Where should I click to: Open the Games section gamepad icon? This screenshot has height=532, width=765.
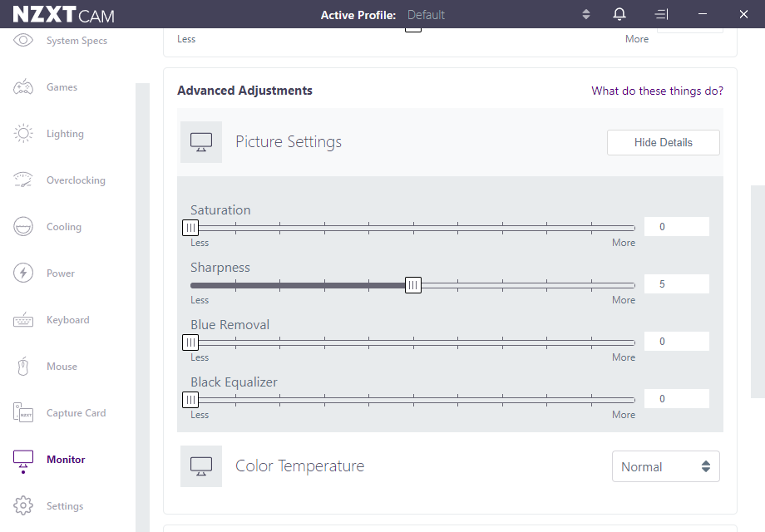(x=23, y=87)
